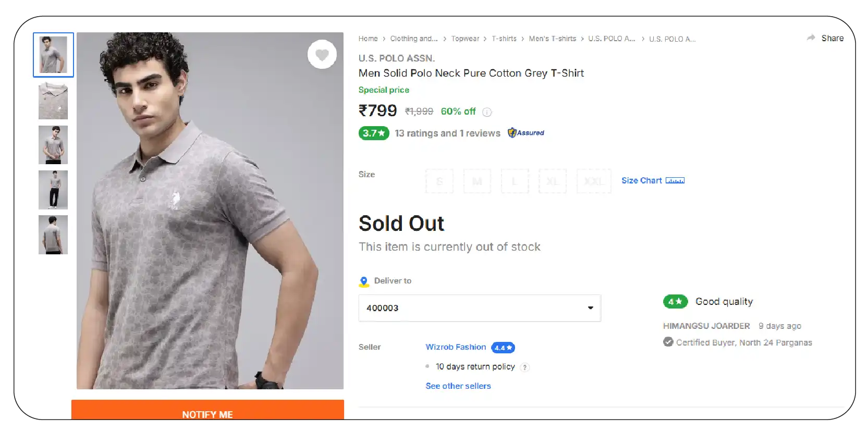
Task: Select size XL option
Action: 553,181
